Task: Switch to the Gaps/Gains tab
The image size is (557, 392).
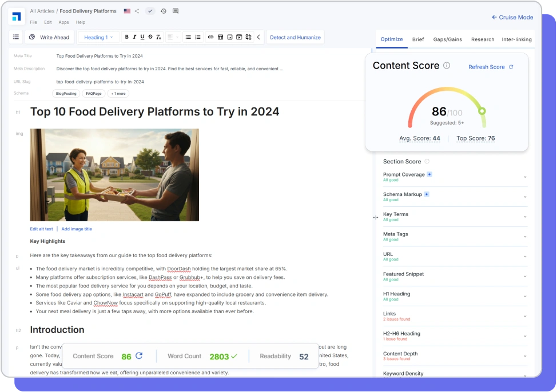Action: coord(448,39)
